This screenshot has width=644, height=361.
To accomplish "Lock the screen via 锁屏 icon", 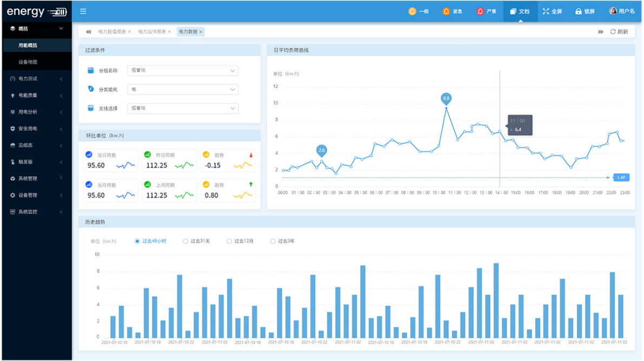I will tap(578, 11).
